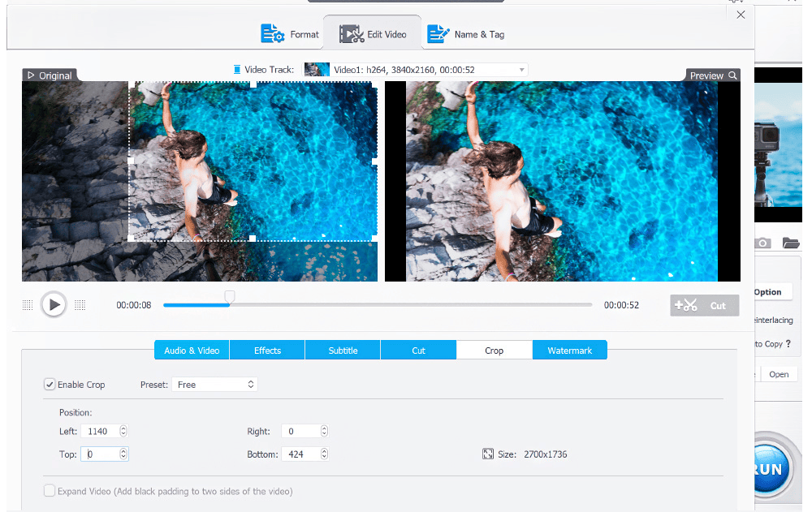Open the crop Preset dropdown showing Free
812x512 pixels.
pos(214,384)
